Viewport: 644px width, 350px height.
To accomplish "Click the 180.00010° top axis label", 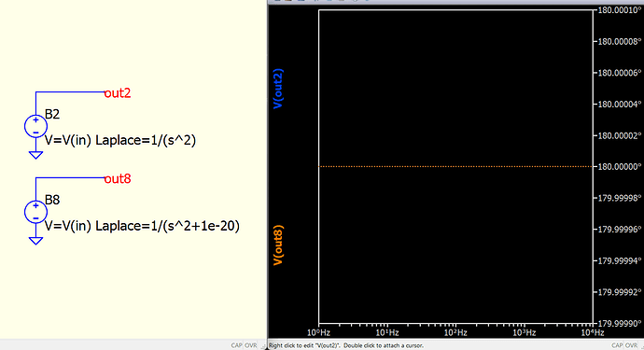I will 619,10.
